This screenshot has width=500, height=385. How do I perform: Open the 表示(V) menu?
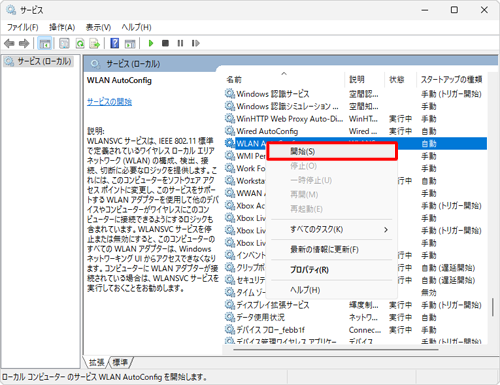[98, 27]
